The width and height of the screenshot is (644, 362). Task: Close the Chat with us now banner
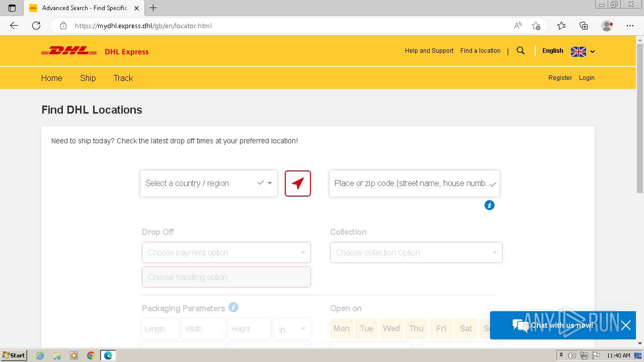626,325
